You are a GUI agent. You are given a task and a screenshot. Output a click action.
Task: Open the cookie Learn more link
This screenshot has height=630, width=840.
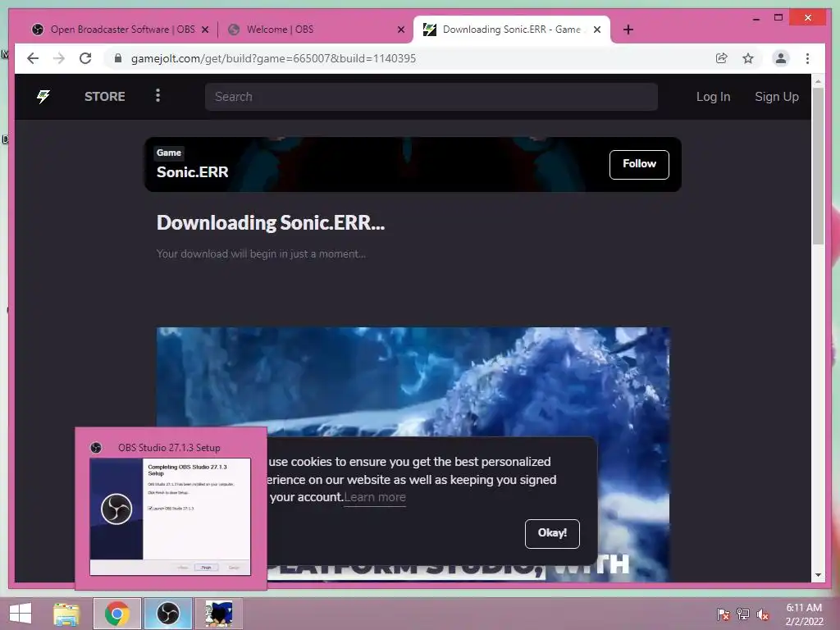[x=374, y=497]
